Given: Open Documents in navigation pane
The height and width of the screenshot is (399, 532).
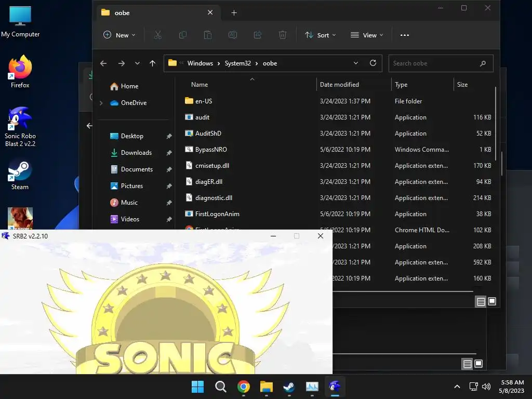Looking at the screenshot, I should (137, 169).
